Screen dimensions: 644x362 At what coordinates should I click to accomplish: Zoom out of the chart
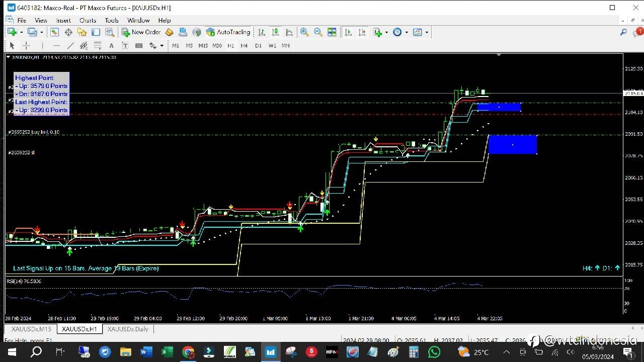[x=318, y=32]
